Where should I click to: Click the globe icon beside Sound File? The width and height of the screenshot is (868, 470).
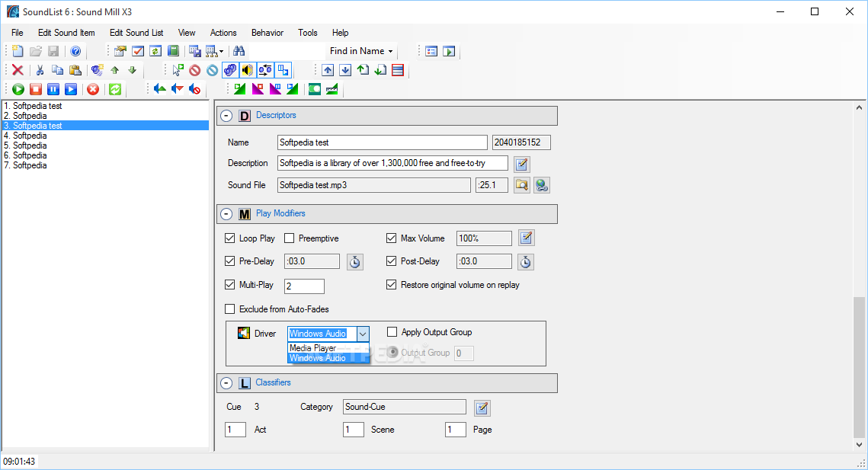pyautogui.click(x=541, y=185)
